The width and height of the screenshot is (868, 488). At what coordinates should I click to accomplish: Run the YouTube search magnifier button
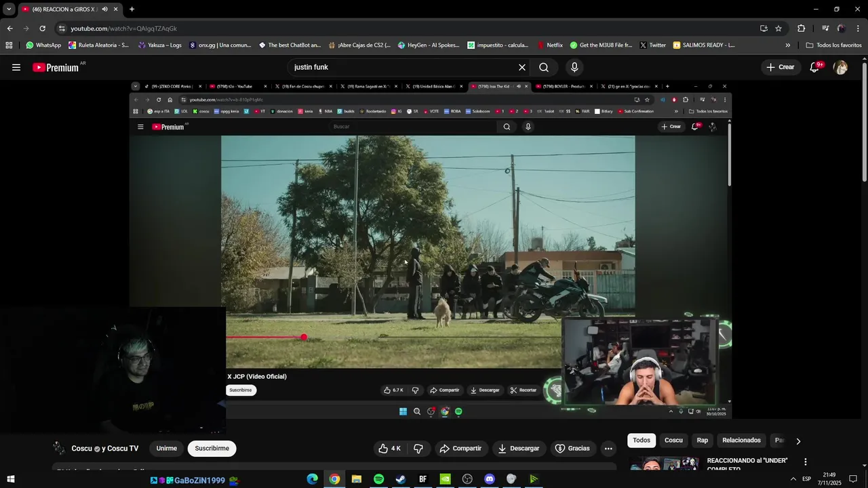point(544,67)
